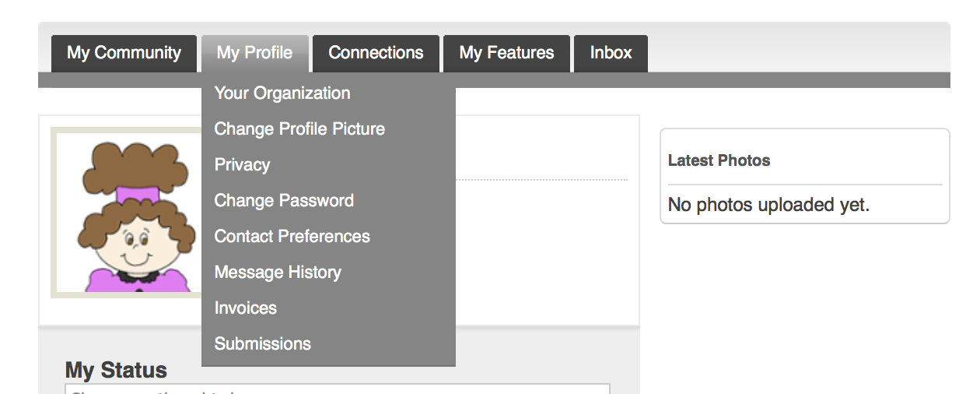The image size is (980, 394).
Task: Switch to the Connections tab
Action: (x=376, y=53)
